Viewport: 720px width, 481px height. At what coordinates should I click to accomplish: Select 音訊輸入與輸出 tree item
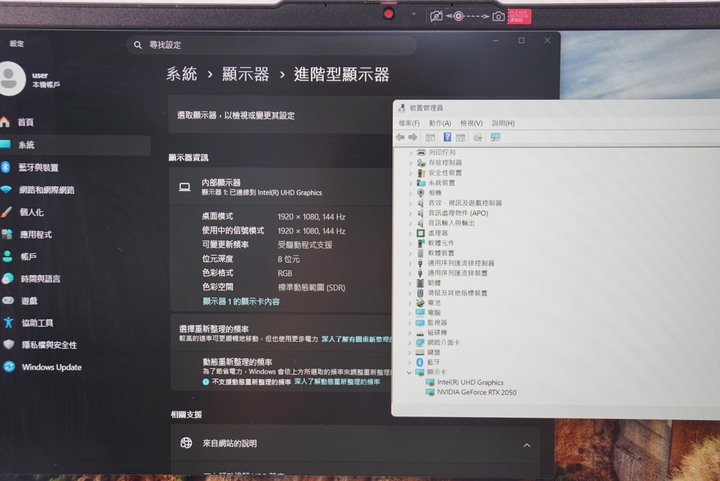click(x=451, y=223)
